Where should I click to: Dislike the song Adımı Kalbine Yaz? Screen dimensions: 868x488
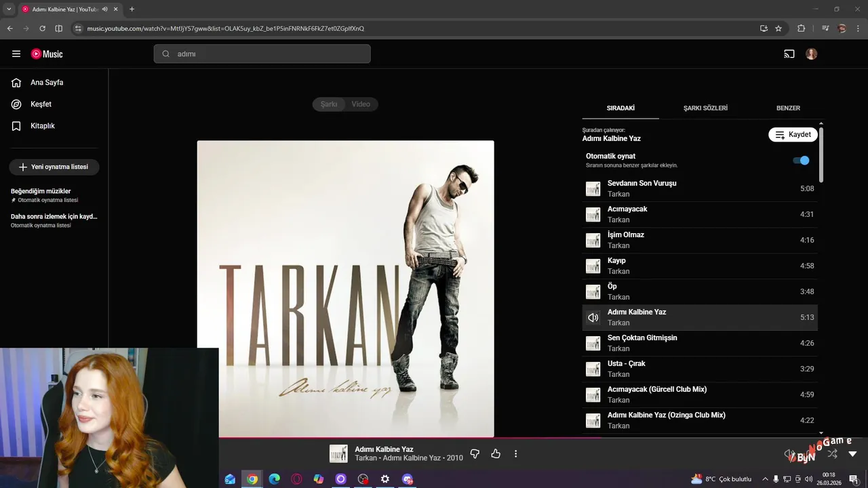click(475, 454)
